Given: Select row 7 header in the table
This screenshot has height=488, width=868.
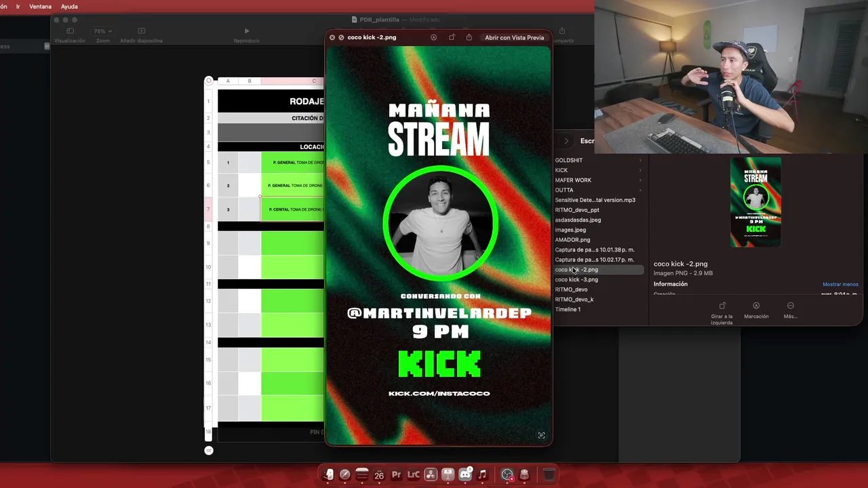Looking at the screenshot, I should [208, 209].
